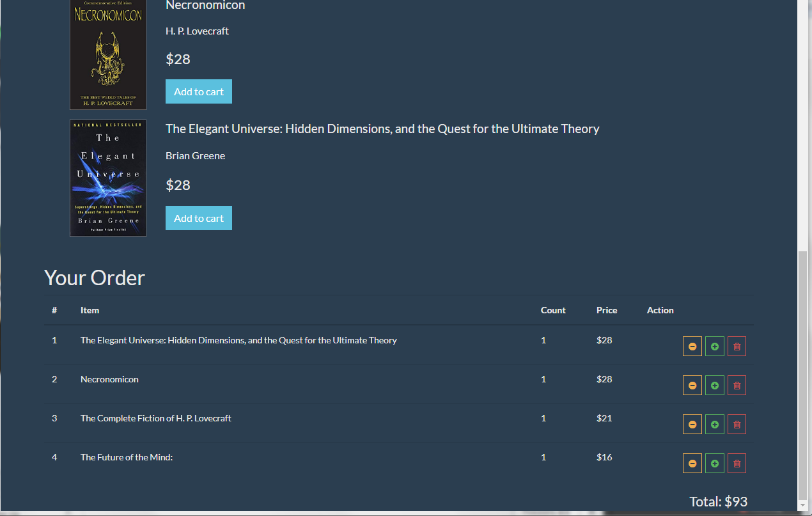Image resolution: width=812 pixels, height=516 pixels.
Task: Select the author name Brian Greene
Action: [x=195, y=155]
